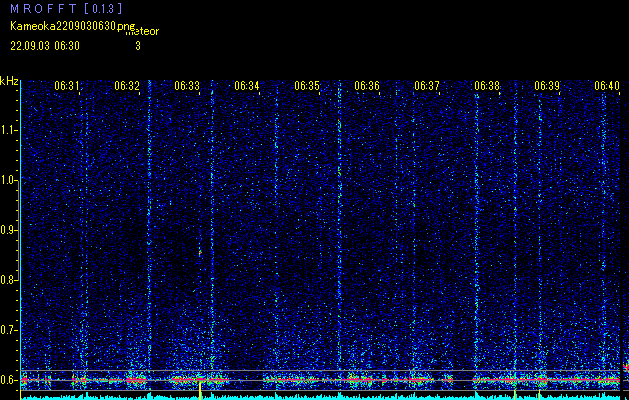This screenshot has height=400, width=629.
Task: Click the meteor label text
Action: (142, 32)
